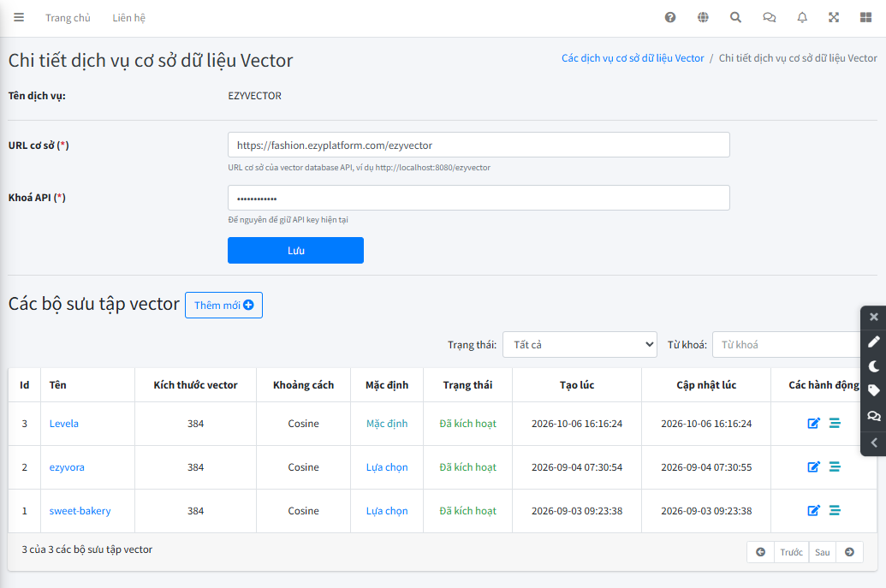The width and height of the screenshot is (886, 588).
Task: Open the apps grid icon
Action: click(865, 17)
